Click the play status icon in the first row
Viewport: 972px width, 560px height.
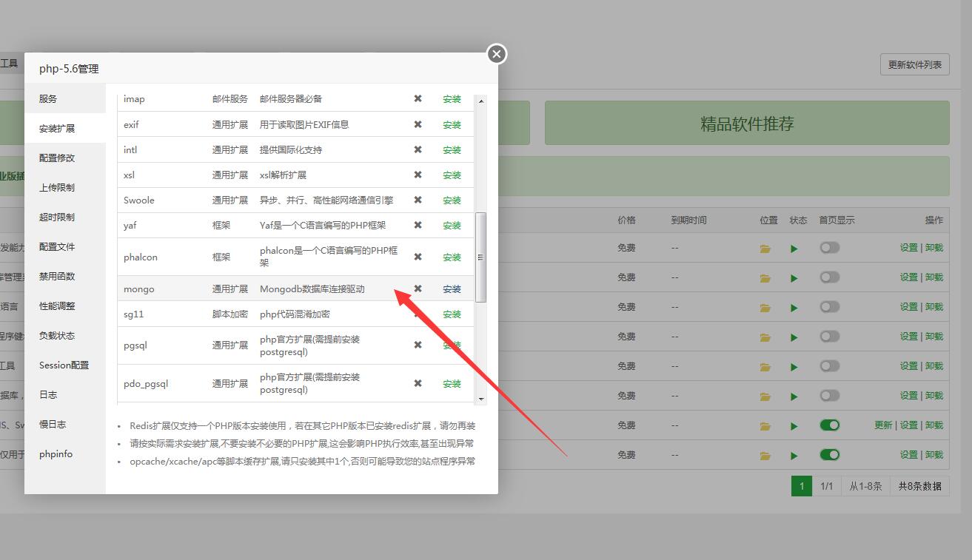794,249
